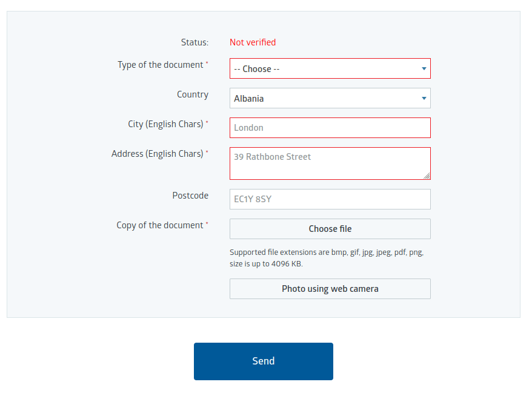Click the "City (English Chars)" label

[165, 124]
